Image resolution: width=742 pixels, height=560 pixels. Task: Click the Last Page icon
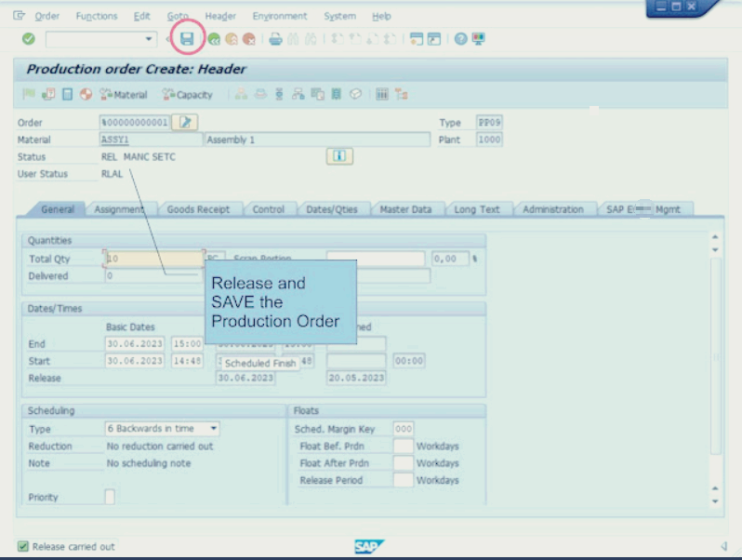(x=390, y=39)
